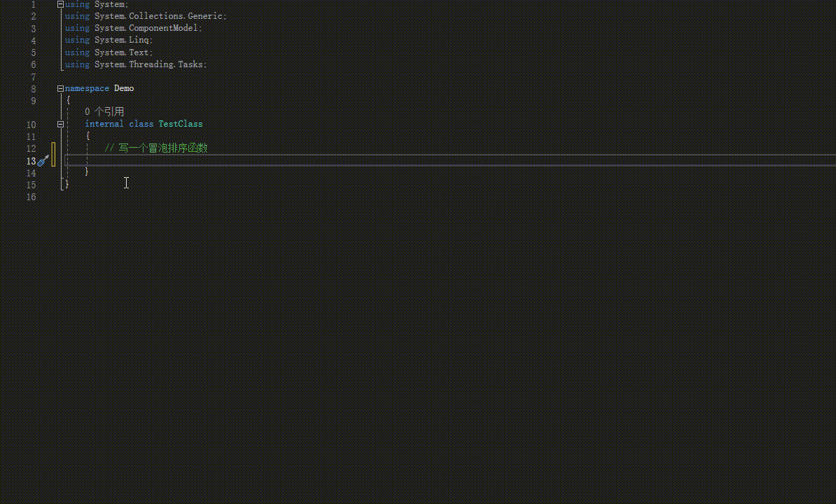836x504 pixels.
Task: Click line number 7
Action: [34, 77]
